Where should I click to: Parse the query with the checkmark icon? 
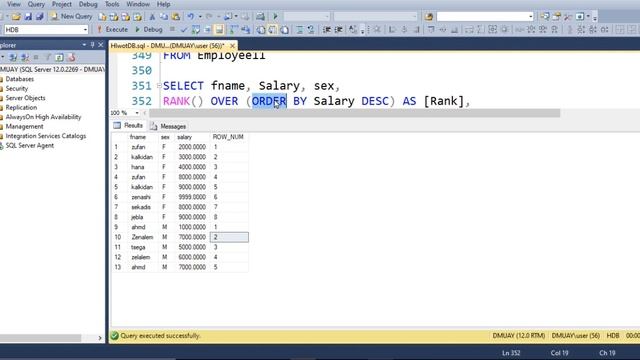[x=184, y=30]
